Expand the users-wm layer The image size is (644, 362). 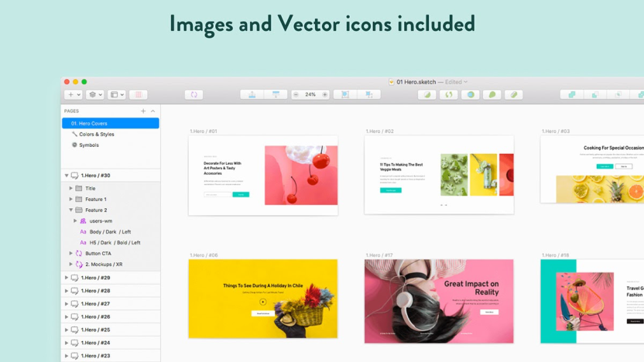point(75,220)
